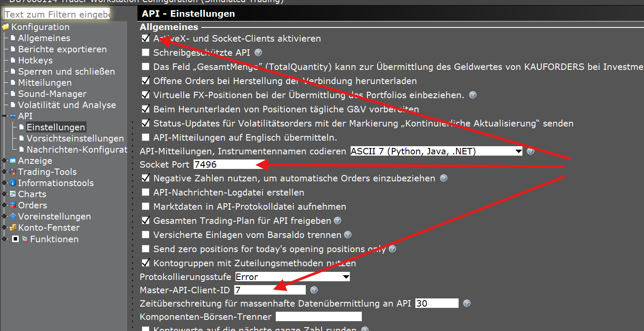Click the Orders icon in the sidebar
The width and height of the screenshot is (644, 331).
point(13,205)
